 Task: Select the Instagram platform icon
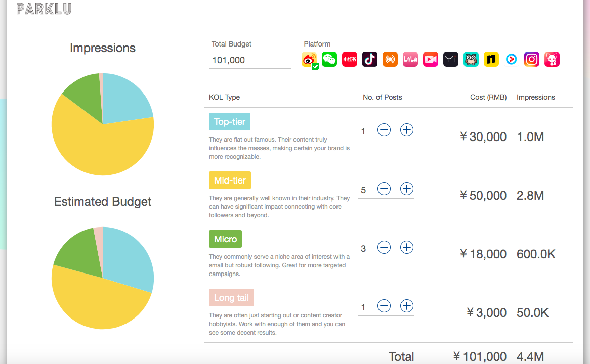(532, 59)
